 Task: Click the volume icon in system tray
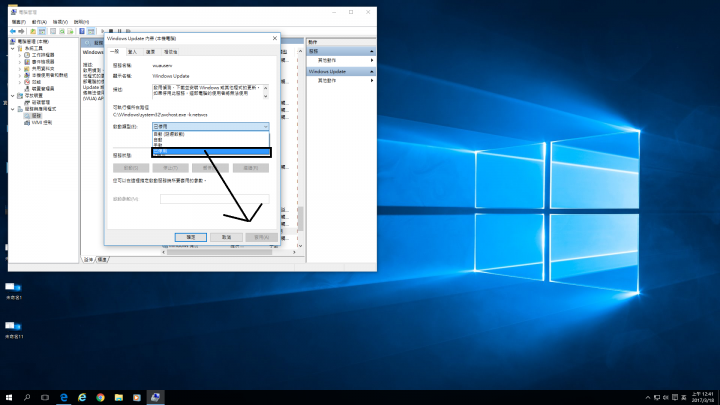pos(665,398)
